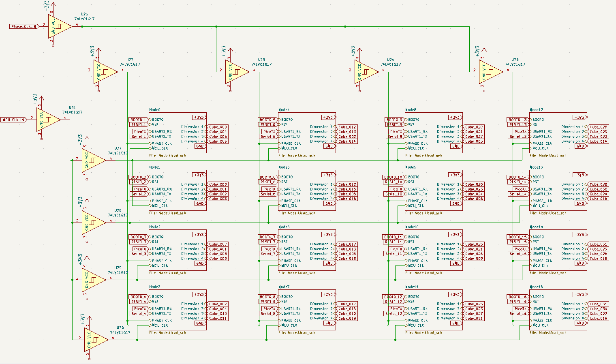Screen dimensions: 616x364
Task: Select the RESET_9 label beside Node8
Action: [395, 125]
